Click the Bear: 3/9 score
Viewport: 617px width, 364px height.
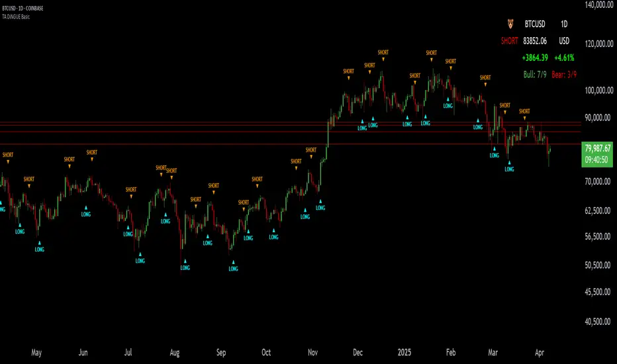click(564, 74)
